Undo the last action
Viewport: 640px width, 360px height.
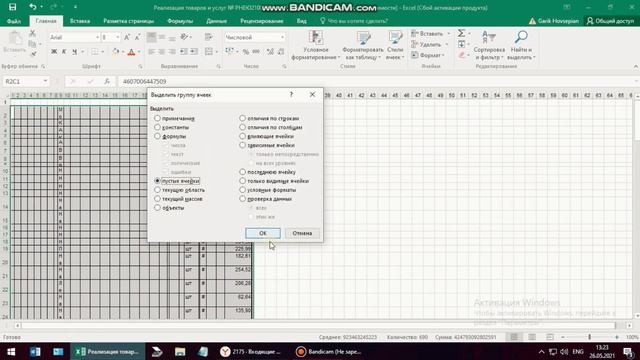coord(33,7)
